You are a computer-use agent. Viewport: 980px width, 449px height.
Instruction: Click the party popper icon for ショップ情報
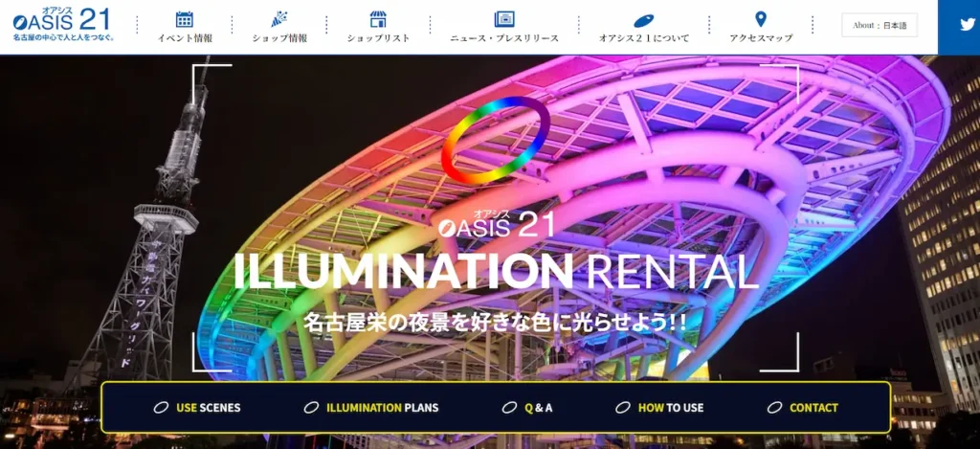click(x=279, y=19)
